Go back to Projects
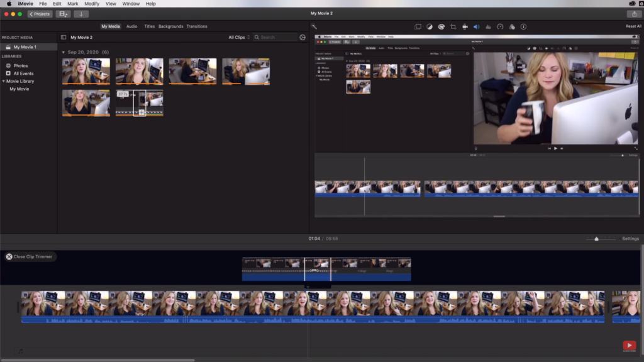 (40, 14)
